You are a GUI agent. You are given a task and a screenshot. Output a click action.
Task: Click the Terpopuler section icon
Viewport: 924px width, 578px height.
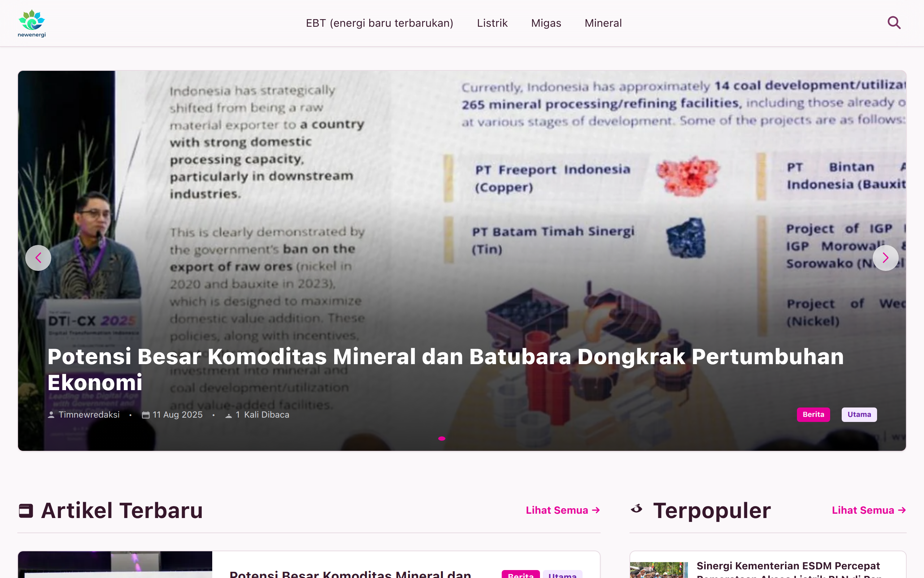click(636, 508)
